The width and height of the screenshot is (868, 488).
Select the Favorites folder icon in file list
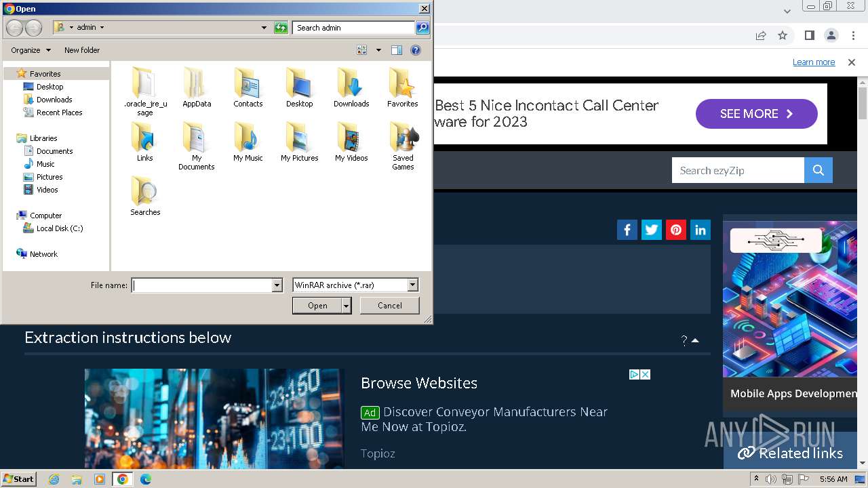coord(403,87)
